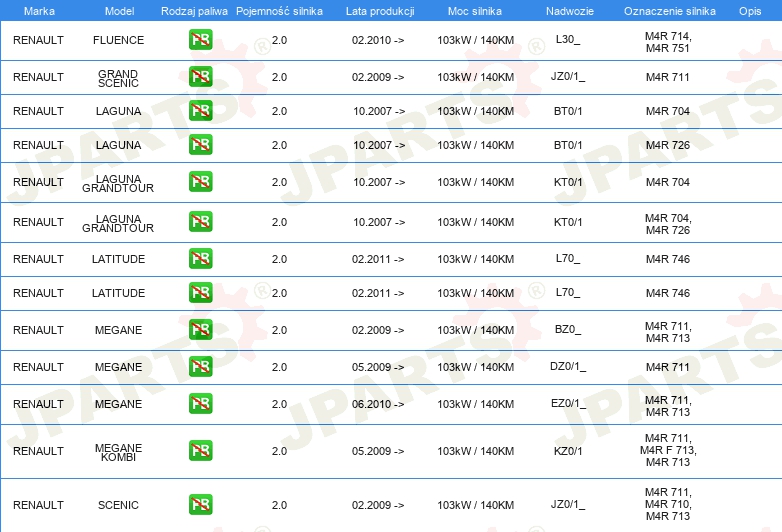Click 103kW / 140KM in the FLUENCE row

coord(476,40)
